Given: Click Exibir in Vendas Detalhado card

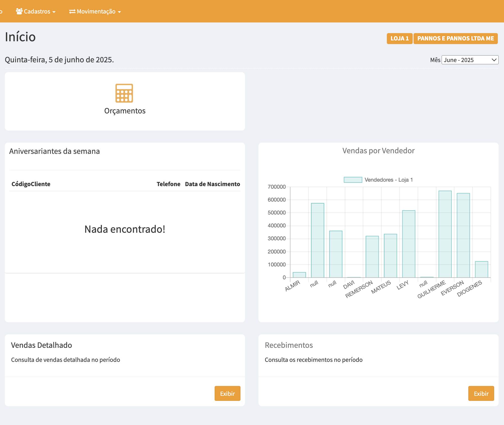Looking at the screenshot, I should (227, 393).
